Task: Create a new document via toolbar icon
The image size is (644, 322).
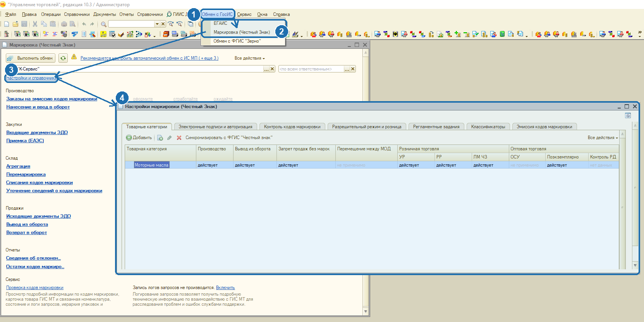Action: tap(7, 24)
